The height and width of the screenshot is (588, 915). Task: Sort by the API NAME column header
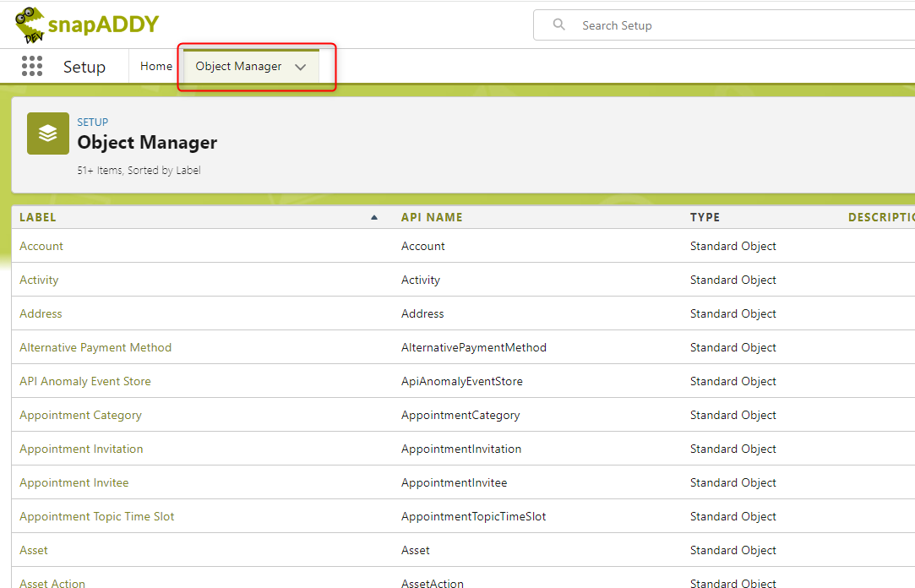point(432,217)
